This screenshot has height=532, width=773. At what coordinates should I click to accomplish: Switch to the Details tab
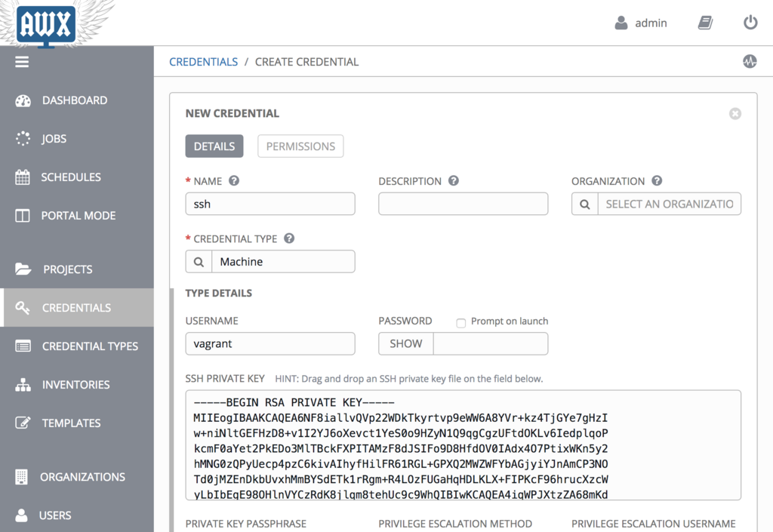(214, 146)
